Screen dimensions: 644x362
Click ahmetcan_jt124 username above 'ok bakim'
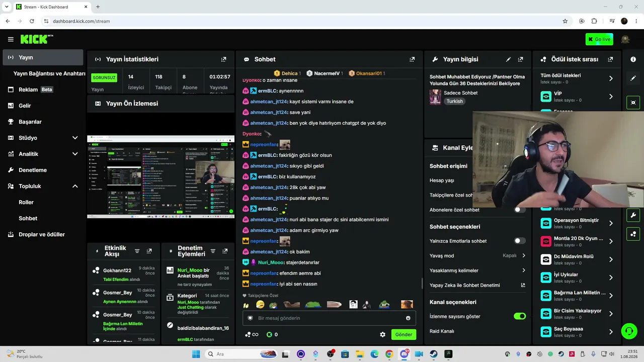click(268, 252)
